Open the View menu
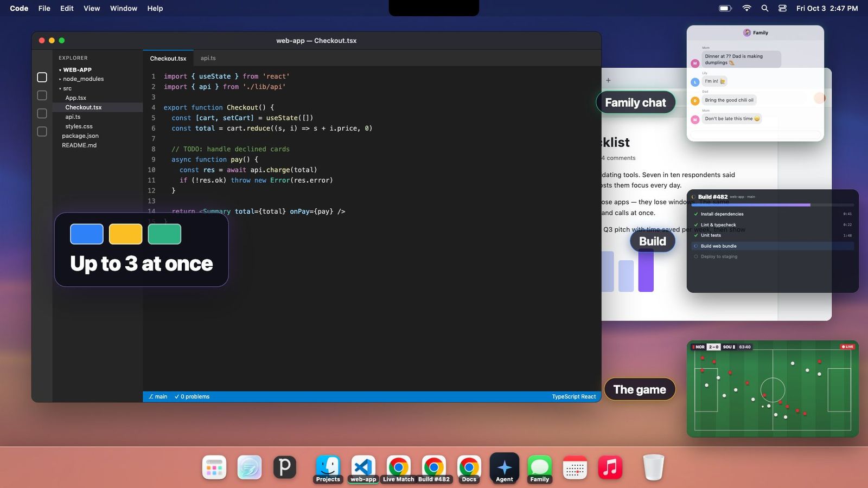Image resolution: width=868 pixels, height=488 pixels. tap(92, 8)
